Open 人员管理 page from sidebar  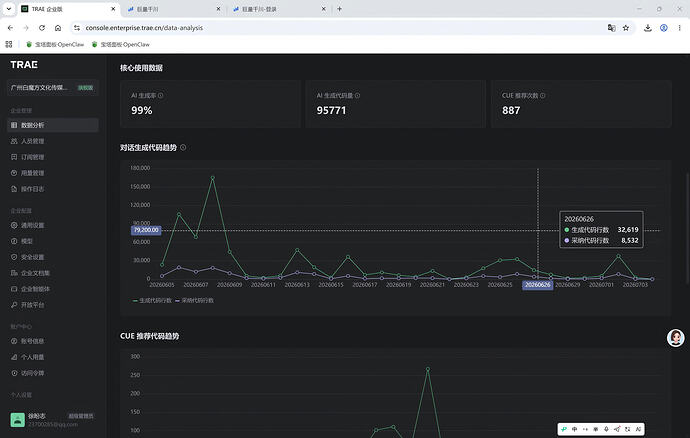(53, 141)
